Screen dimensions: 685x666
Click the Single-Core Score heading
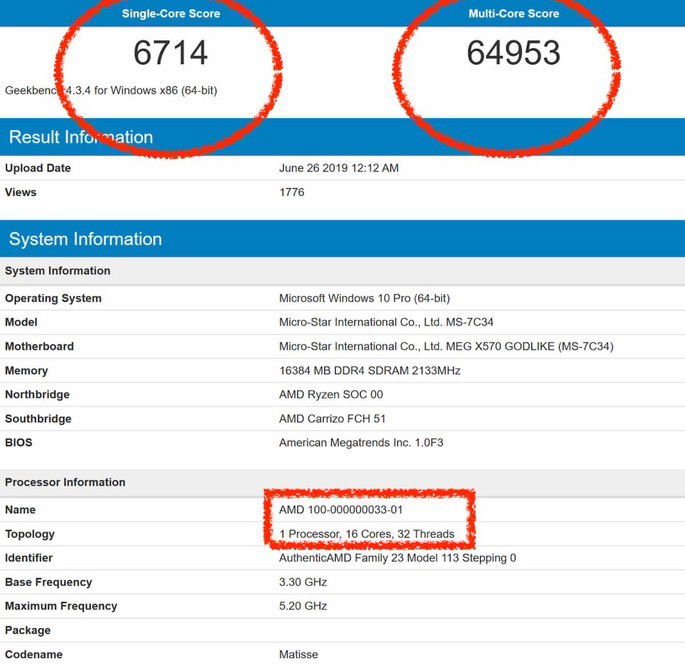pos(171,14)
